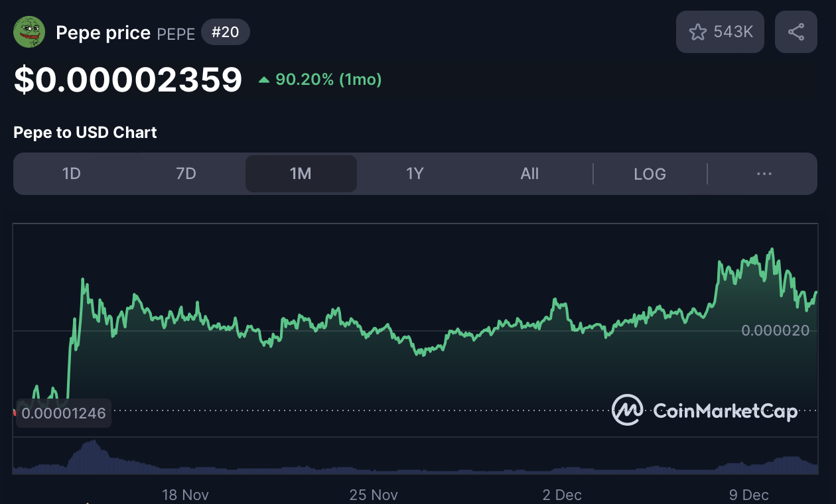Click the #20 rank badge
Viewport: 836px width, 504px height.
[x=225, y=32]
